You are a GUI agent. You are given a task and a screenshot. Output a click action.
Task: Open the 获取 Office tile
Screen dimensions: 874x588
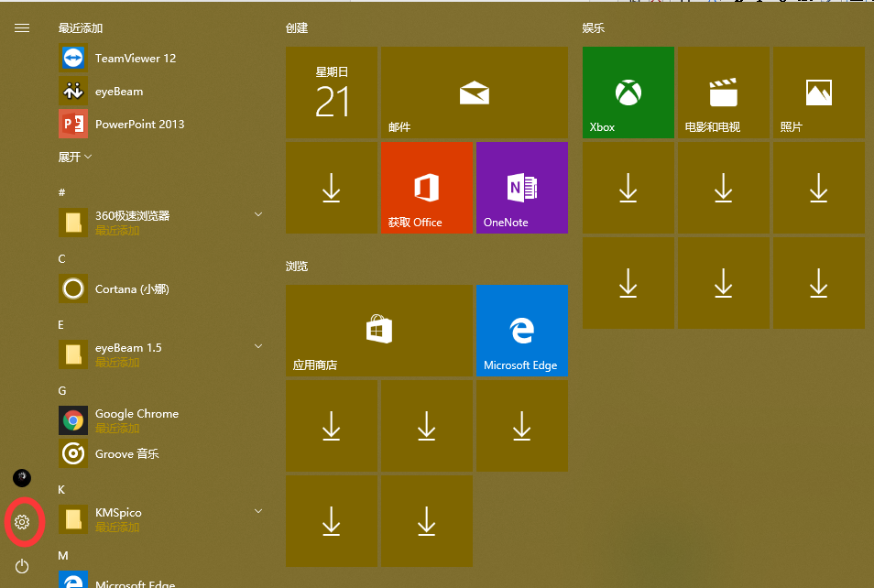tap(427, 188)
